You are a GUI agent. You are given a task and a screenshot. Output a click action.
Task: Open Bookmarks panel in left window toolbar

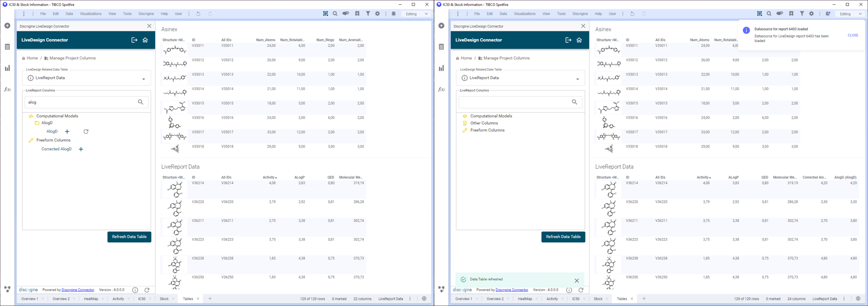tap(357, 14)
